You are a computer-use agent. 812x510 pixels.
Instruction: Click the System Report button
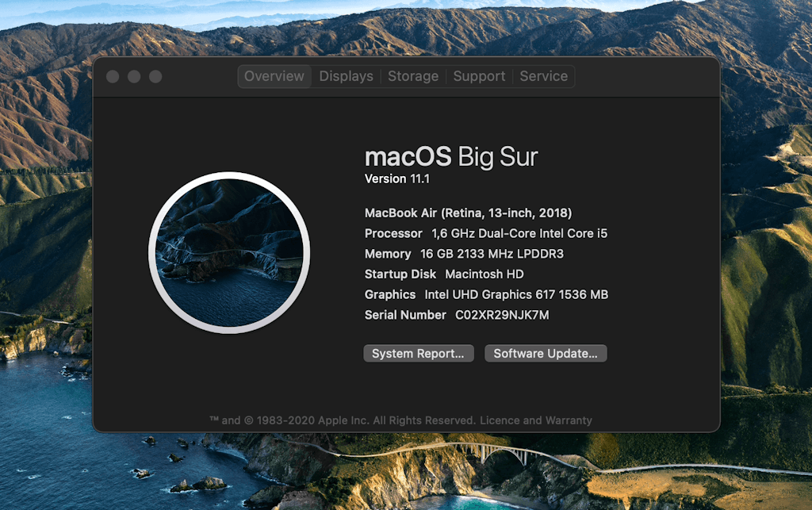pos(418,353)
